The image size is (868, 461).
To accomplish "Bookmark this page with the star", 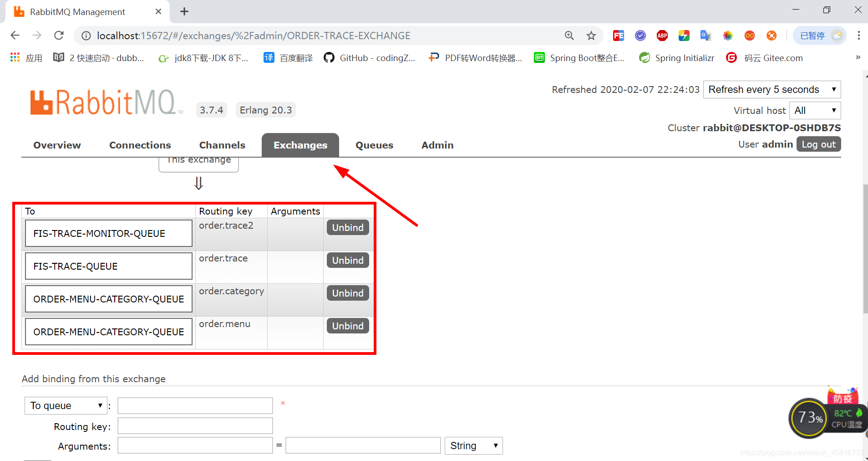I will 591,36.
